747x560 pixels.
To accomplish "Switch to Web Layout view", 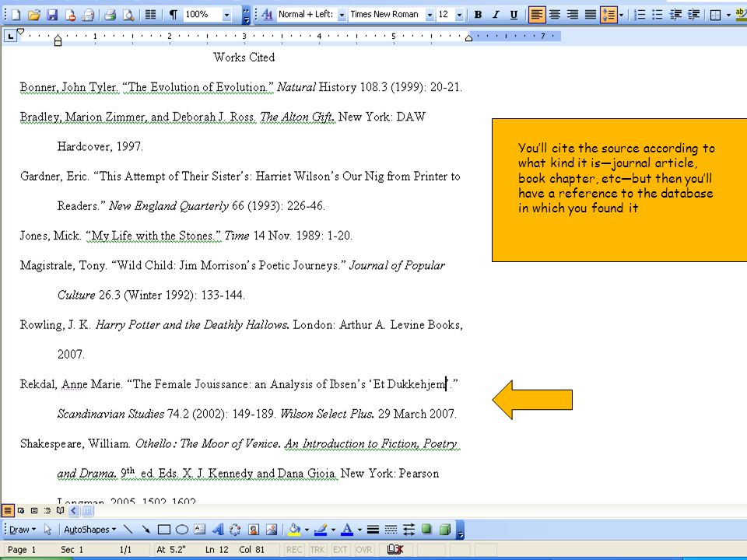I will pos(21,510).
